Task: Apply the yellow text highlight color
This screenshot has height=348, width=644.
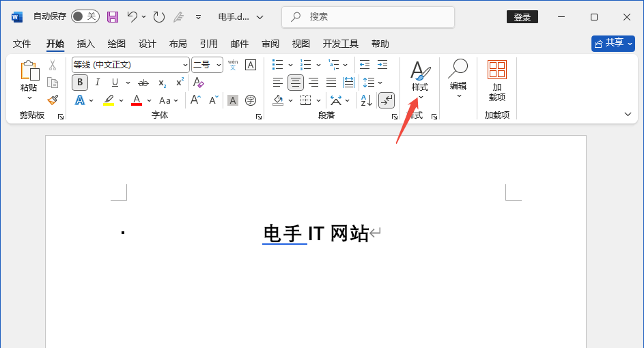Action: point(109,100)
